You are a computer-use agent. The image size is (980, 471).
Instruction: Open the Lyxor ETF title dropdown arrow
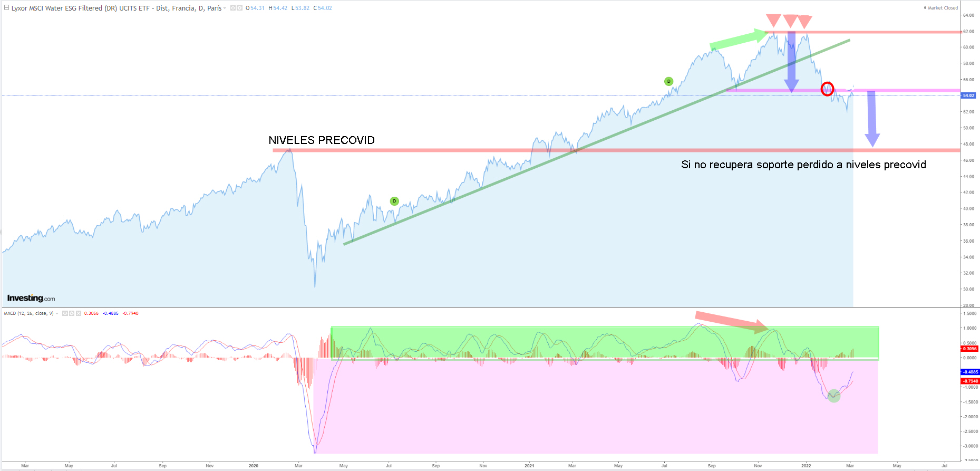pos(225,8)
